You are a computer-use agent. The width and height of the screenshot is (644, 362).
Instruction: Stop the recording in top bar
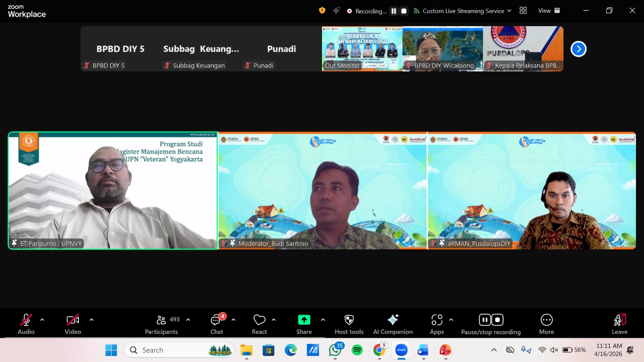click(x=404, y=11)
